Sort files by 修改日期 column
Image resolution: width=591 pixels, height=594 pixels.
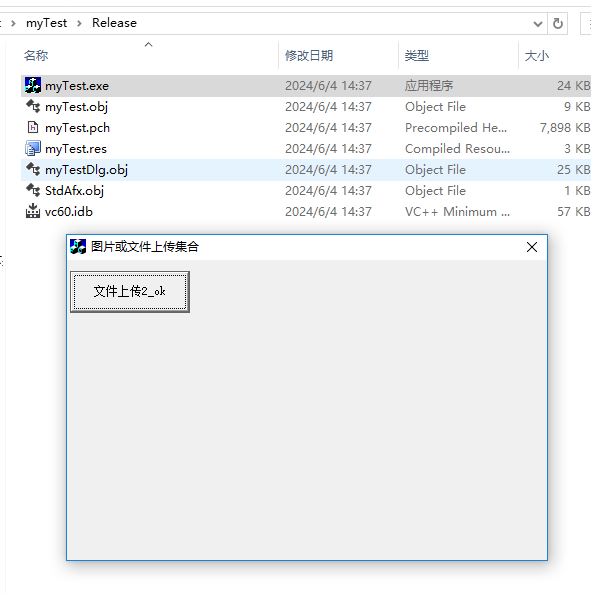309,56
